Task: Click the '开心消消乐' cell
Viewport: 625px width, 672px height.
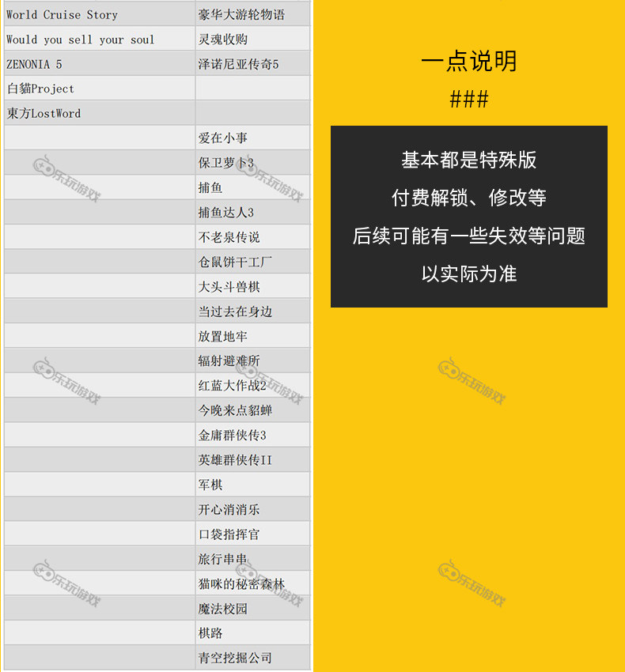Action: click(x=252, y=510)
